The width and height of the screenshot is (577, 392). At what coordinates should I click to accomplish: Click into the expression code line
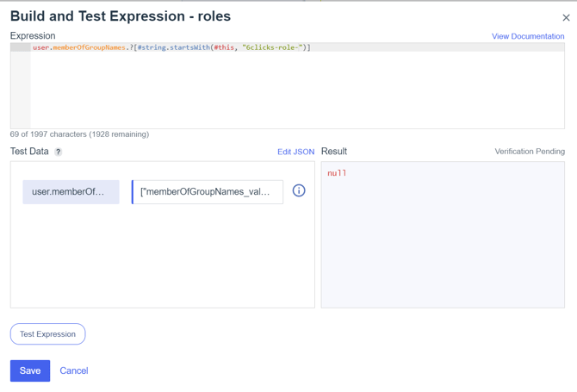172,48
